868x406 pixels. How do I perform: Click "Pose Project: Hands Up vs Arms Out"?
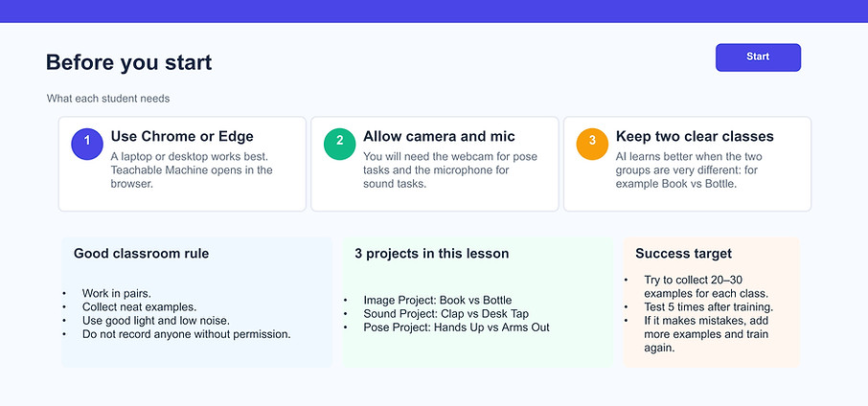(456, 327)
